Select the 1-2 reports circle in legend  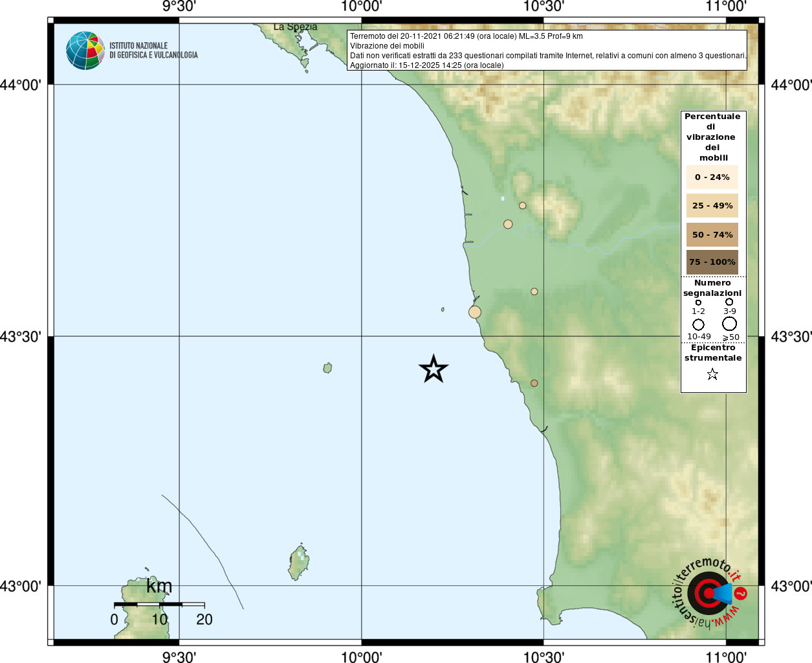click(698, 302)
